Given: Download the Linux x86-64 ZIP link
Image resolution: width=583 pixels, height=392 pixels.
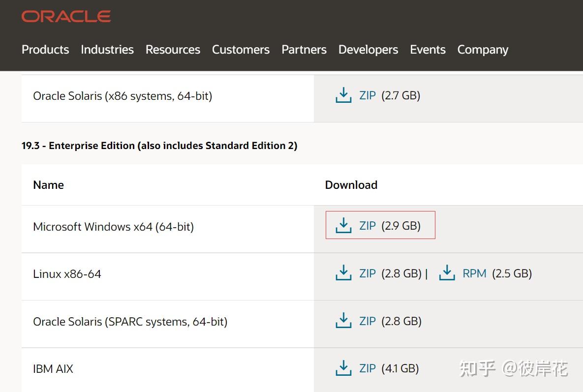Looking at the screenshot, I should point(368,273).
